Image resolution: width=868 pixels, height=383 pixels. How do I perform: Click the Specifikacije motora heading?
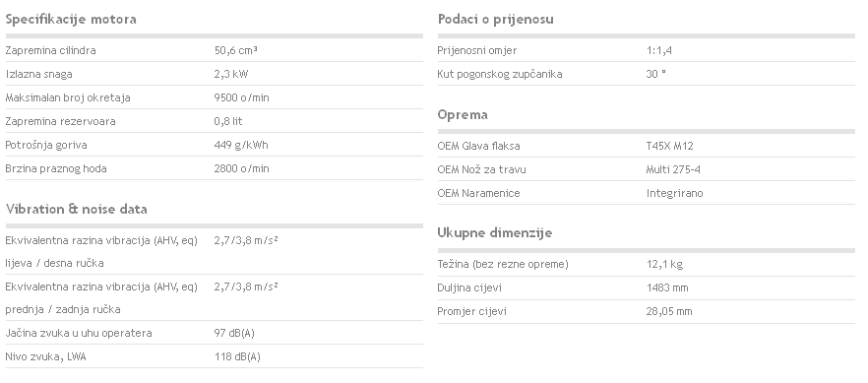pos(71,20)
